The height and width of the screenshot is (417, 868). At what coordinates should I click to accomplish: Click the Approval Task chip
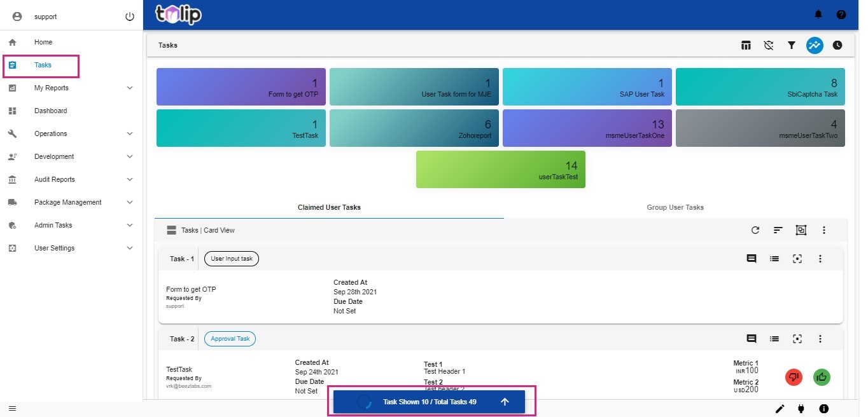230,339
